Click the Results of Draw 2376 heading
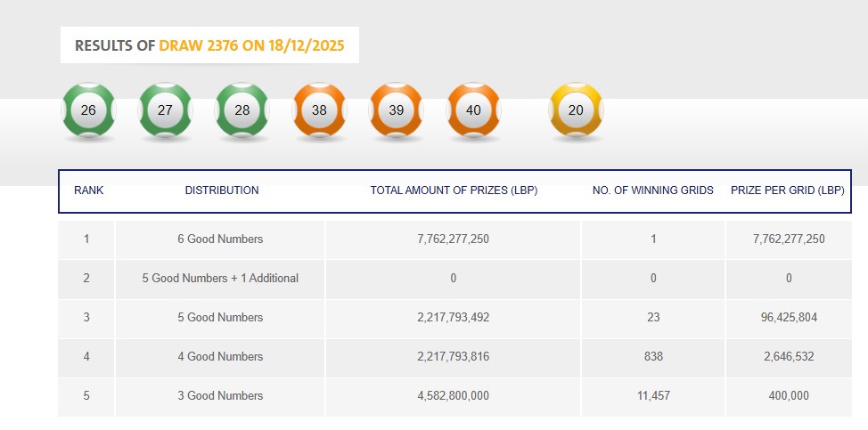The image size is (868, 430). tap(209, 45)
